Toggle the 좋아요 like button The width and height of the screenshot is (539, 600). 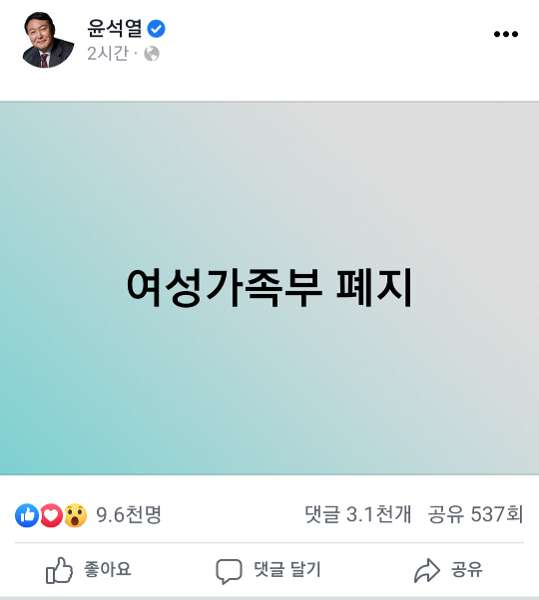click(88, 570)
